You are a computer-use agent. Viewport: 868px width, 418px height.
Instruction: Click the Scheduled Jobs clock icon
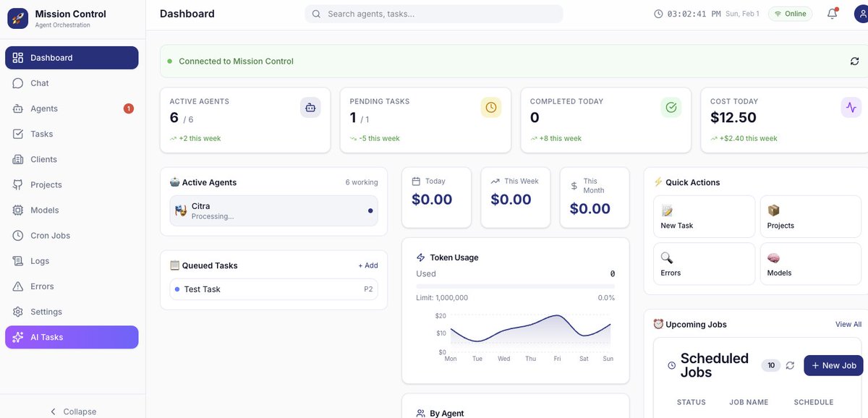(x=671, y=366)
